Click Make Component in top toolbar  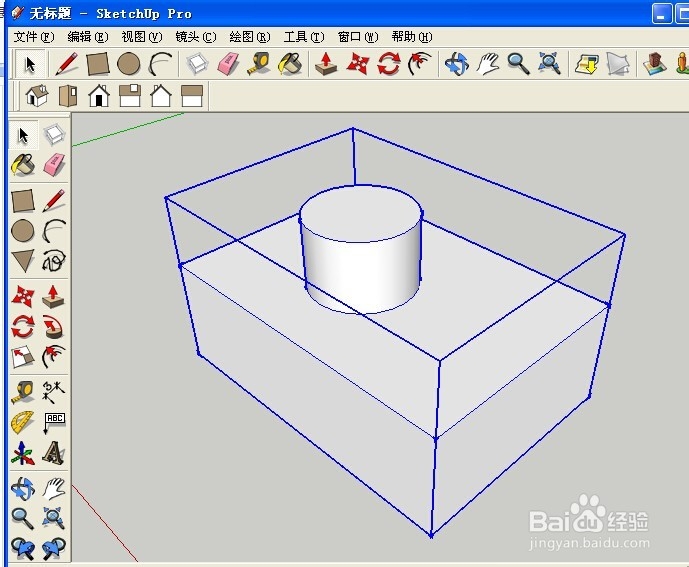[197, 64]
